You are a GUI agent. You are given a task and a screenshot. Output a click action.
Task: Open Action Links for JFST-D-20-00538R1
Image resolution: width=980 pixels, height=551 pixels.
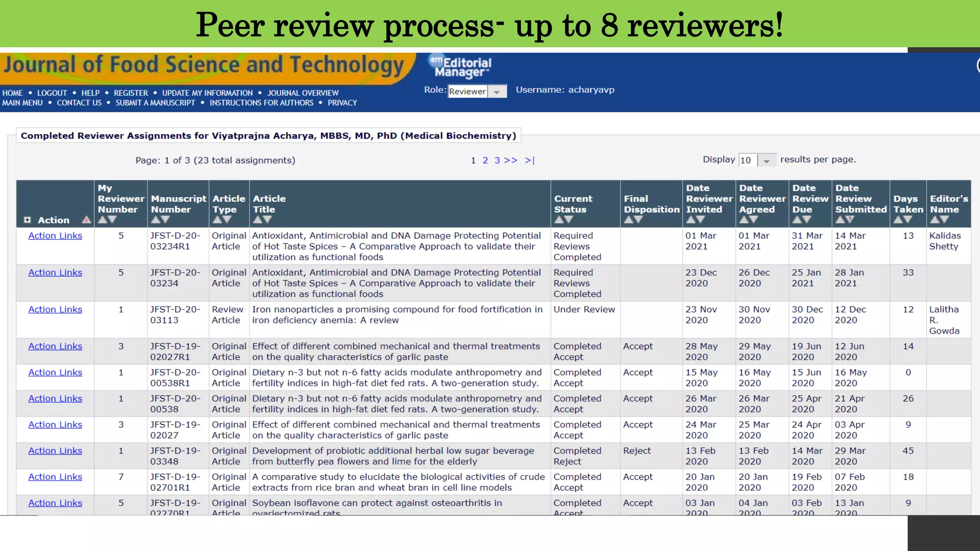point(55,373)
